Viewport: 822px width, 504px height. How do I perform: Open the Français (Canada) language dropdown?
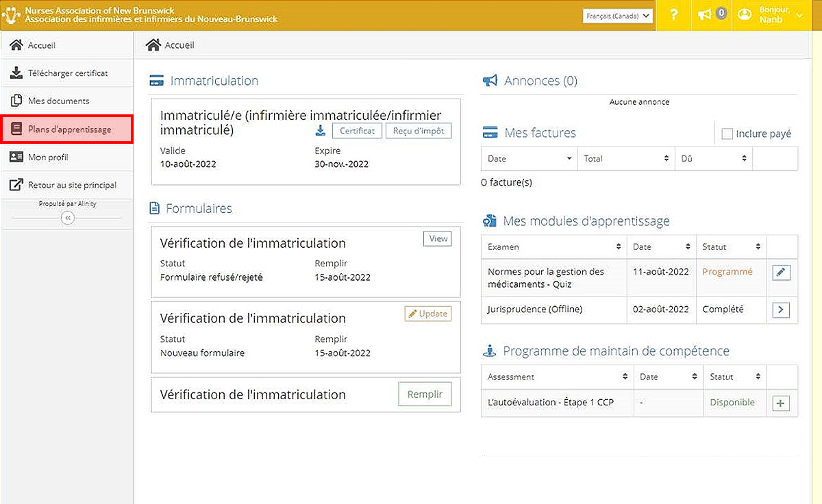click(619, 15)
